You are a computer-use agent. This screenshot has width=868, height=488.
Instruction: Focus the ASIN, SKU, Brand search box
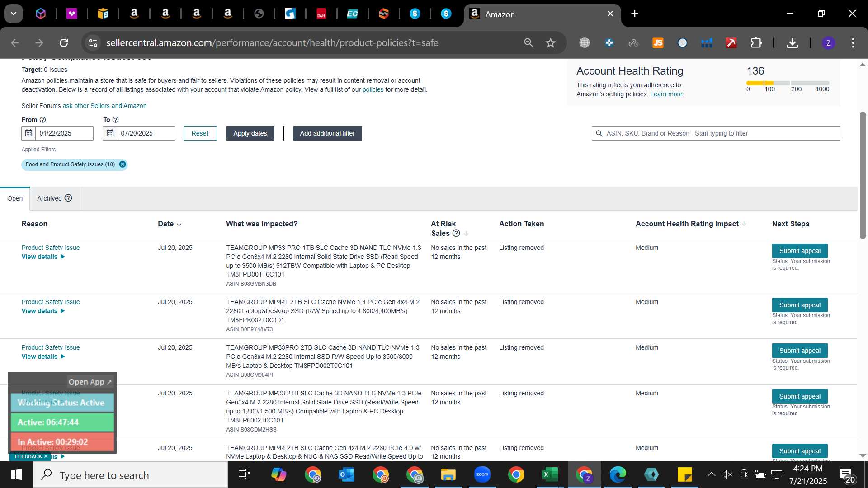[716, 133]
